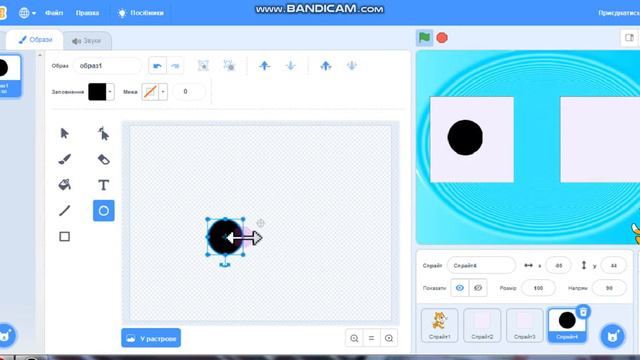Click the Ungroup objects icon
Viewport: 640px width, 360px height.
click(x=229, y=66)
